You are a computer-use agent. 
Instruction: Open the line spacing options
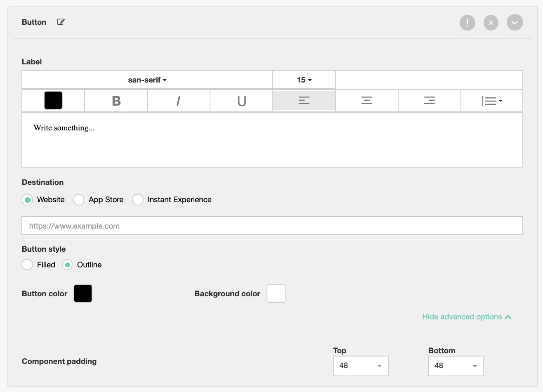[491, 101]
